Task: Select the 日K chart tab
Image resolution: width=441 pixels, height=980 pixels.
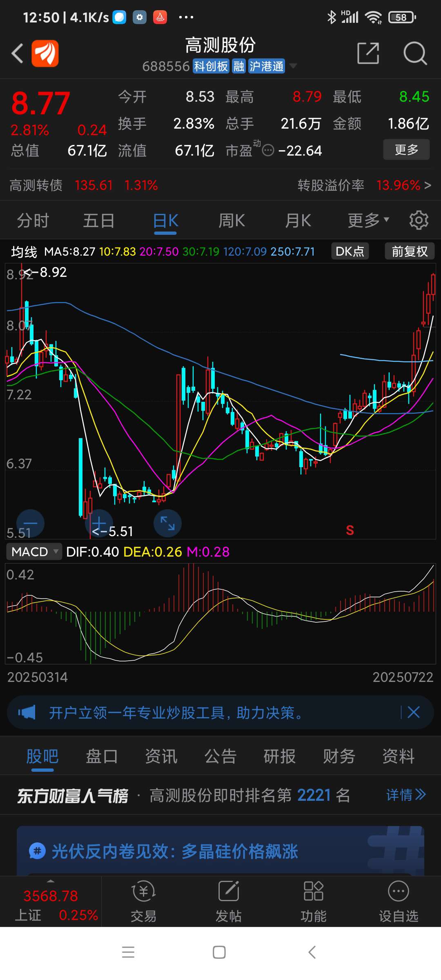Action: click(165, 220)
